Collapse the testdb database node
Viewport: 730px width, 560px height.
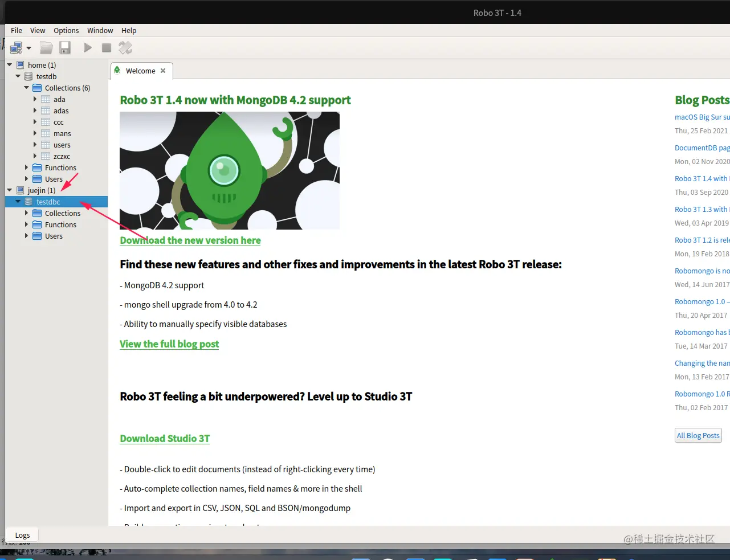(18, 76)
